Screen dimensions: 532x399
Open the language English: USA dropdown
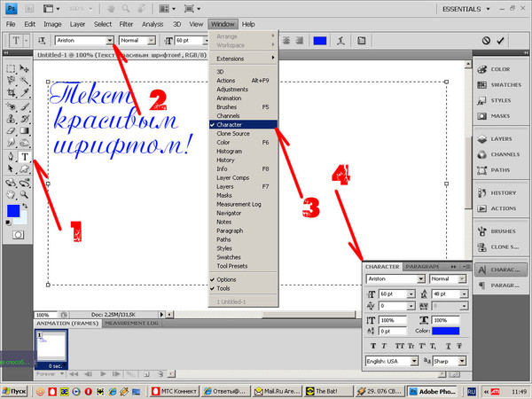414,361
